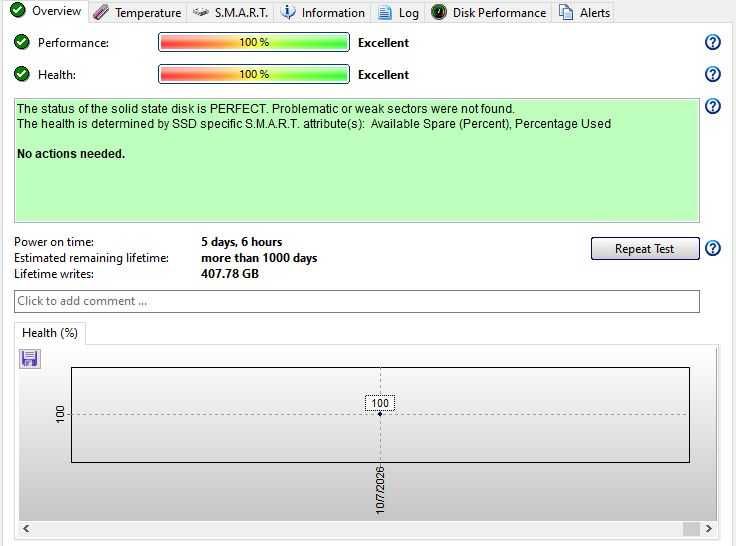Click the 'No actions needed.' text
This screenshot has height=546, width=736.
coord(71,154)
